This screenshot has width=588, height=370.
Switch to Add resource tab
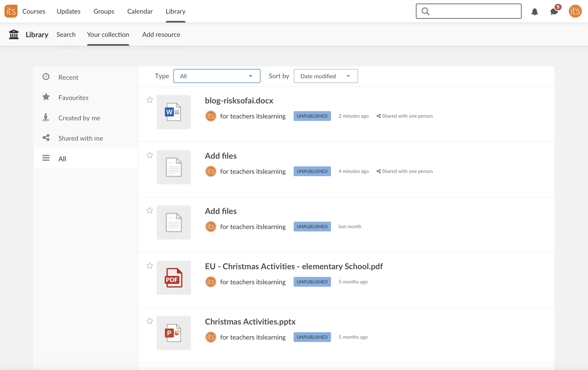coord(161,35)
